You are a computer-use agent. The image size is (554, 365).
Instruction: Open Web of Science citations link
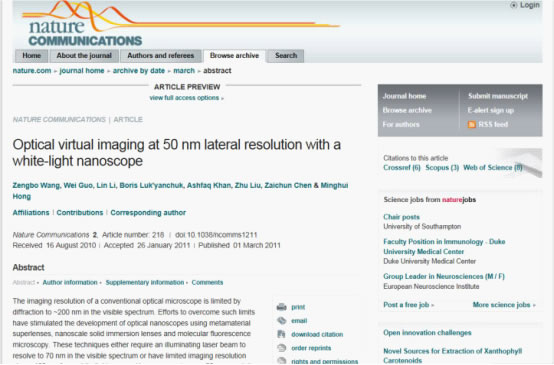pyautogui.click(x=493, y=168)
